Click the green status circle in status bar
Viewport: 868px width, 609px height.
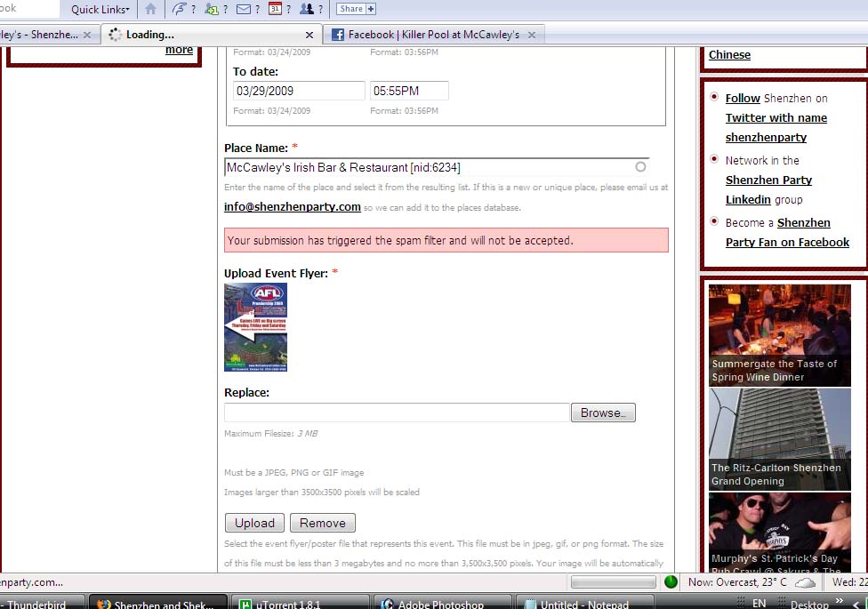(671, 581)
